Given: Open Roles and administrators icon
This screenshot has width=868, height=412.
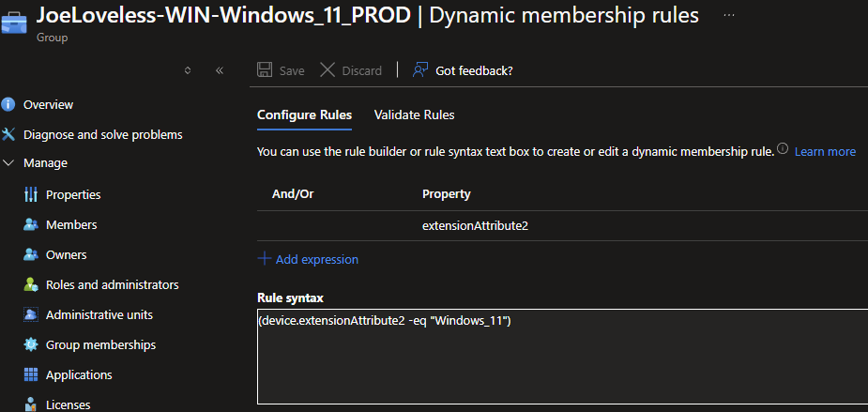Looking at the screenshot, I should pyautogui.click(x=30, y=284).
